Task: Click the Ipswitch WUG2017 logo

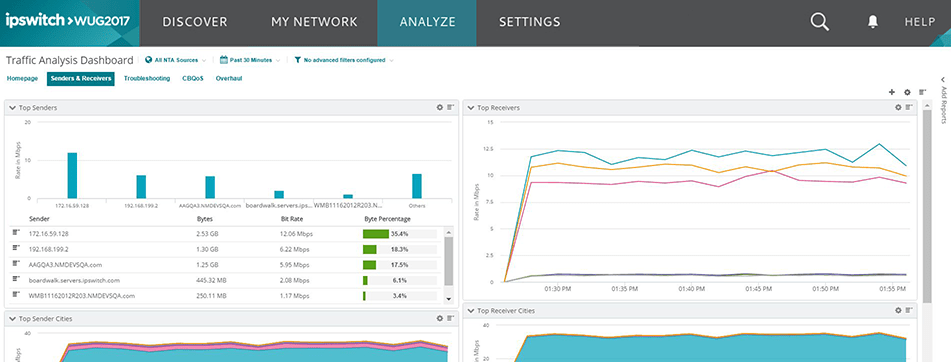Action: pyautogui.click(x=67, y=21)
